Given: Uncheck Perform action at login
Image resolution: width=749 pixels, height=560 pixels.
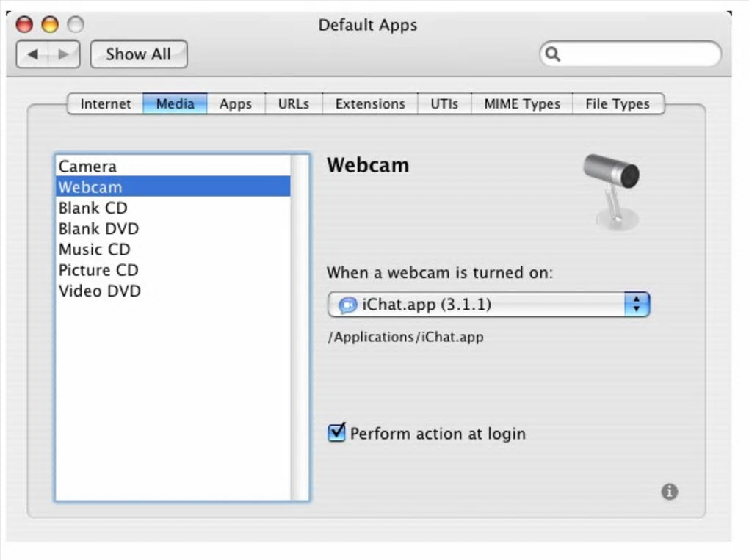Looking at the screenshot, I should click(x=336, y=432).
